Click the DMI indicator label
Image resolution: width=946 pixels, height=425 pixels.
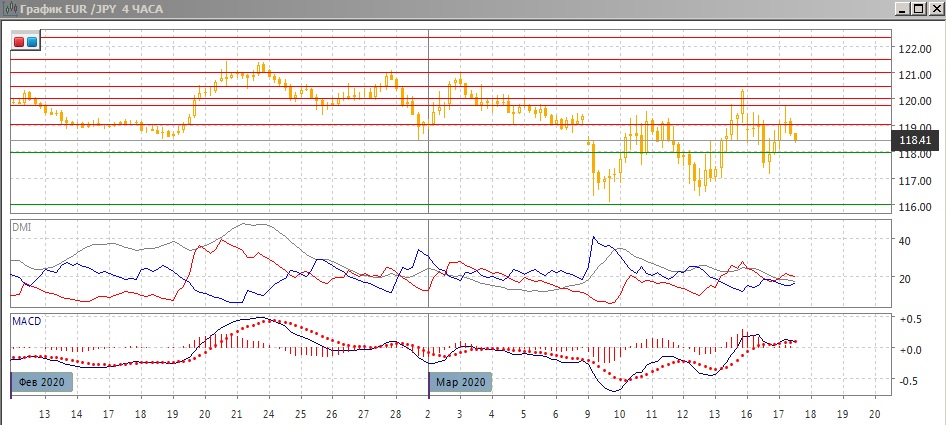[x=21, y=228]
